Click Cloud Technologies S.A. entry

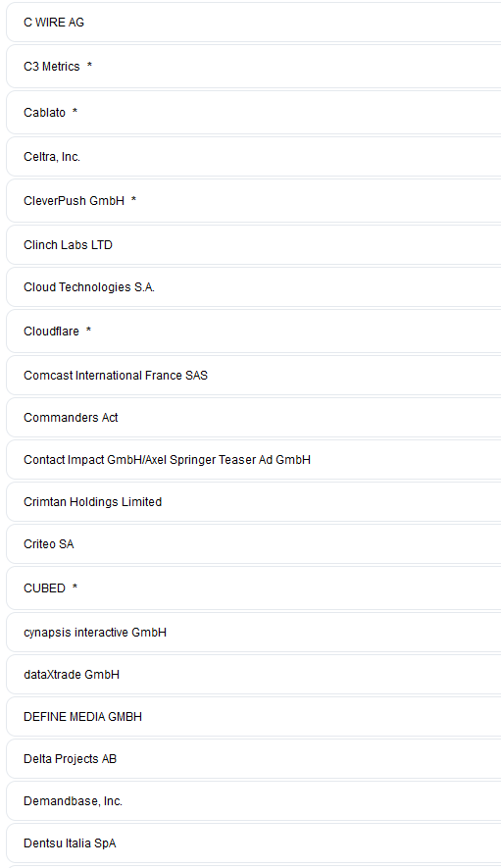(254, 287)
